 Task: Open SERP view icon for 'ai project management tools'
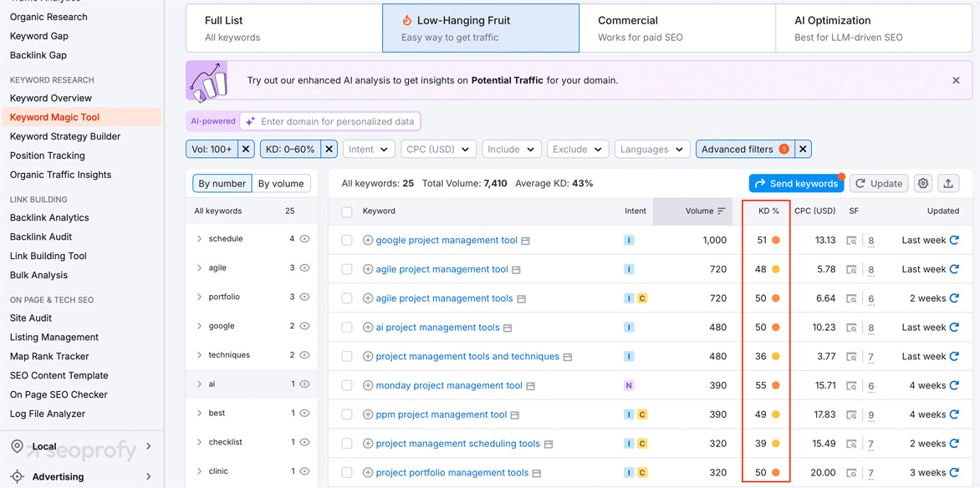point(851,328)
